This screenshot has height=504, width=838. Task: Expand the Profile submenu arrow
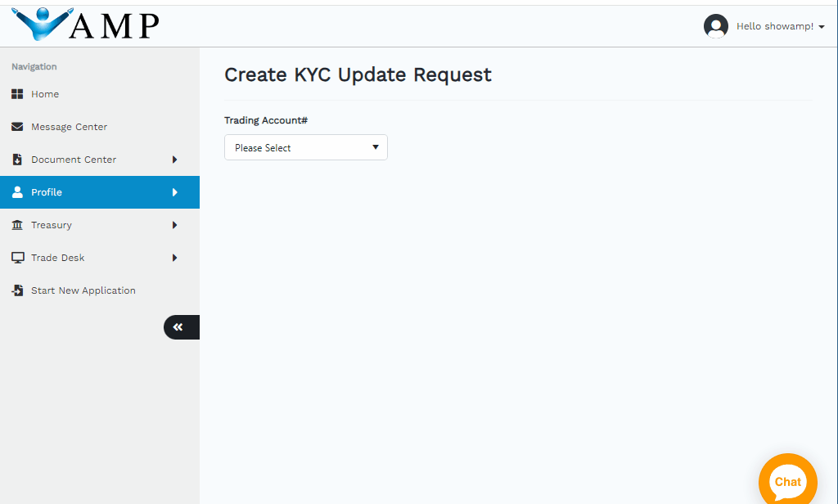(x=174, y=192)
